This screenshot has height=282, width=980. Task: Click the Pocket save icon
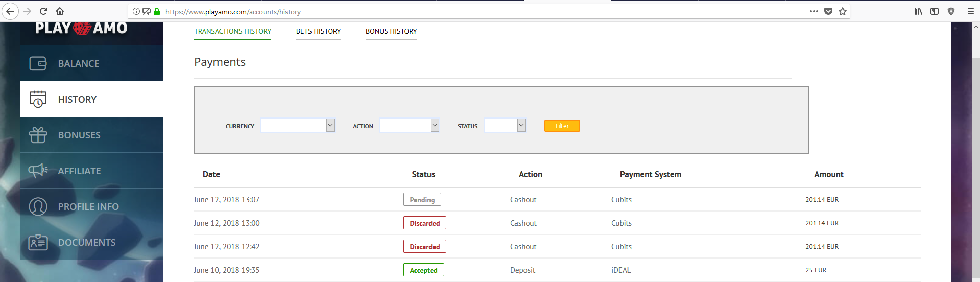828,11
